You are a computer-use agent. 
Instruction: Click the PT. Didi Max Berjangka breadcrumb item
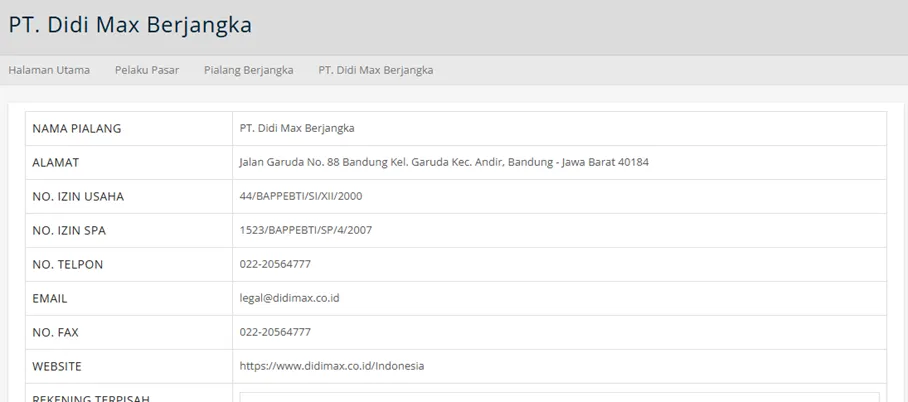(375, 70)
